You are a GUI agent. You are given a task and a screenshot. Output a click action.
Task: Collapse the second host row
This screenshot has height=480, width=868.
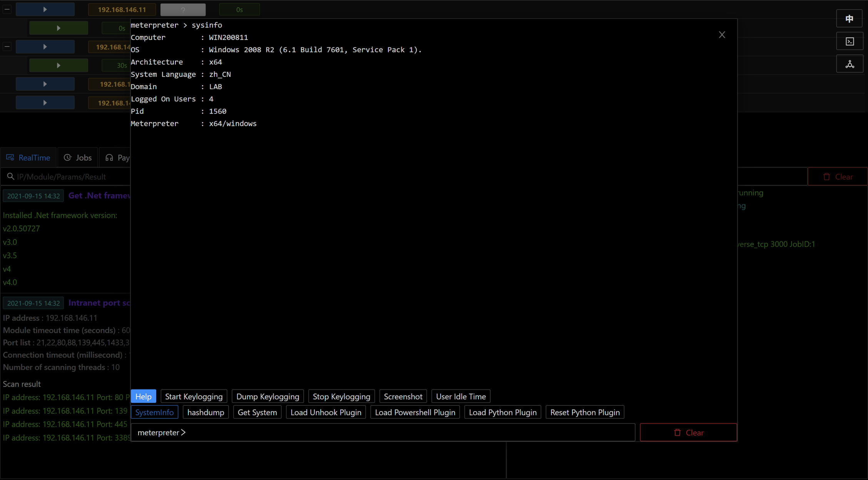click(x=7, y=47)
